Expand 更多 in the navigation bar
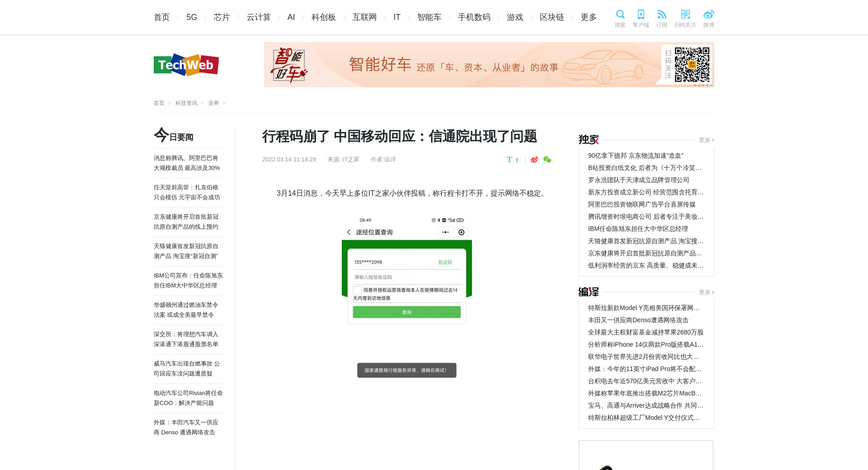This screenshot has height=470, width=868. [x=588, y=17]
